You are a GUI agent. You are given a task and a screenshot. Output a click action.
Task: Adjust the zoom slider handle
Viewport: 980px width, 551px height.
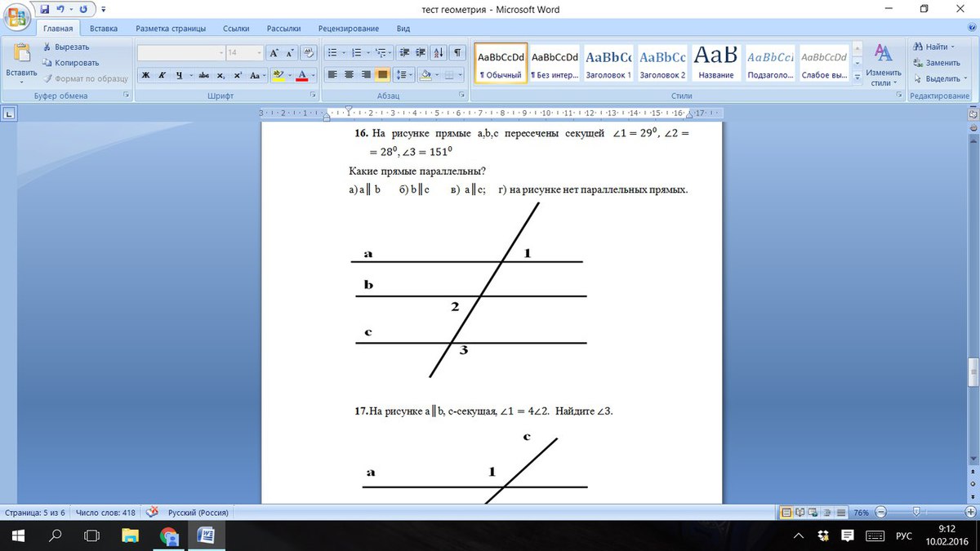(916, 513)
